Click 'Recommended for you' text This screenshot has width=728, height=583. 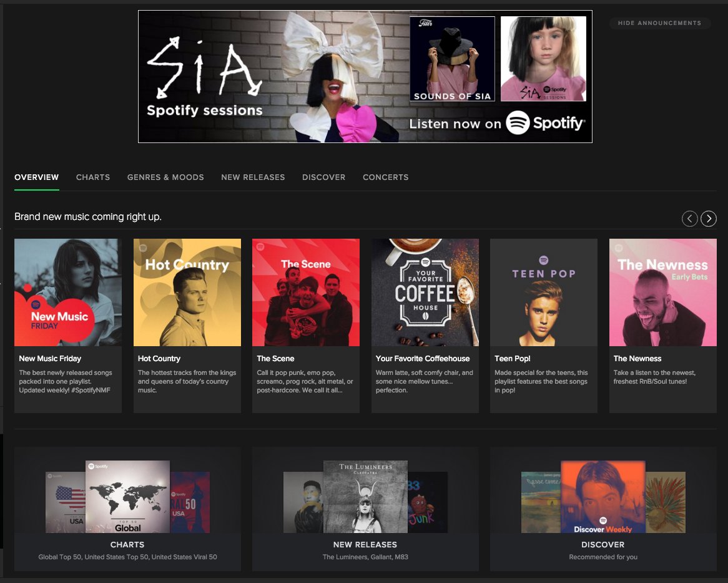tap(603, 557)
